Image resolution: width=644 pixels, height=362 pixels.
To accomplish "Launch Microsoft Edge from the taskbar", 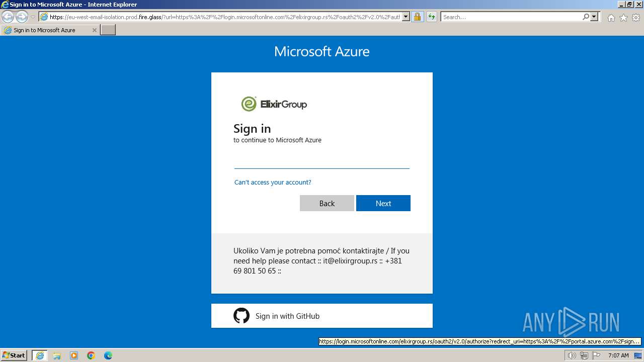I will coord(108,355).
